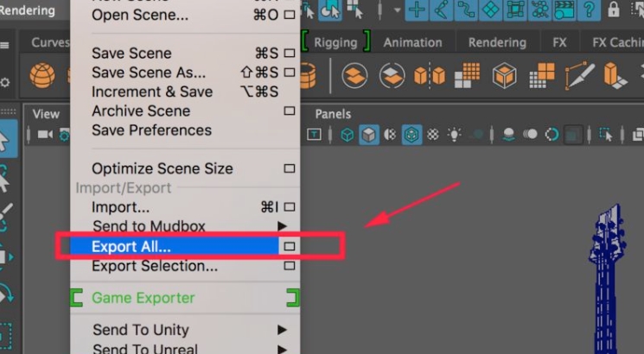Toggle Wireframe on shaded icon

[411, 135]
